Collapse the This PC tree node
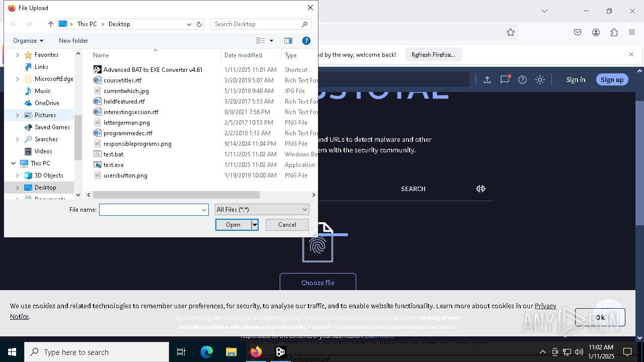 tap(13, 163)
